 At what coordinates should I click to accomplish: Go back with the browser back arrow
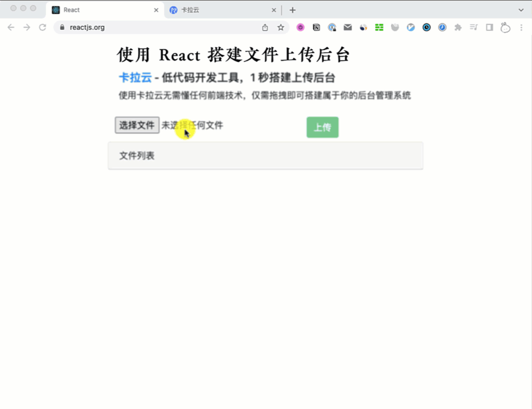pyautogui.click(x=11, y=28)
